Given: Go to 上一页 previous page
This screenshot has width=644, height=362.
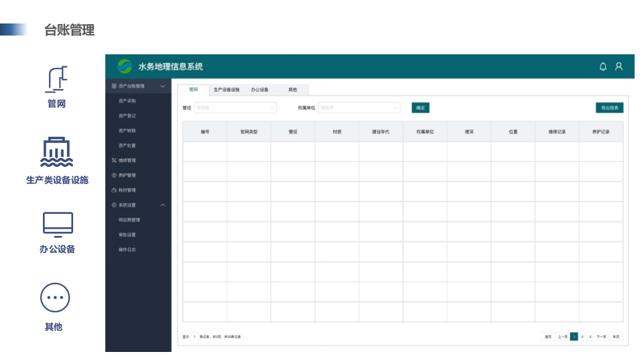Looking at the screenshot, I should 562,337.
